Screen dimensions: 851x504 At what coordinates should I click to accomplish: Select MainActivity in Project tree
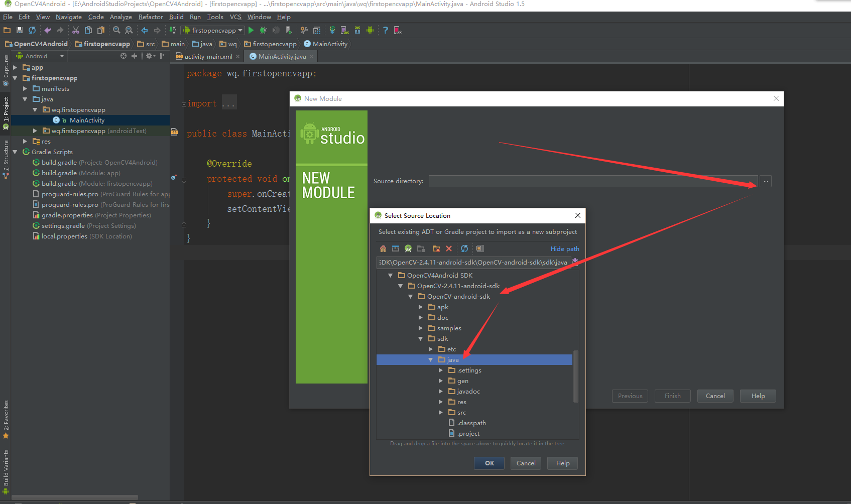coord(87,120)
